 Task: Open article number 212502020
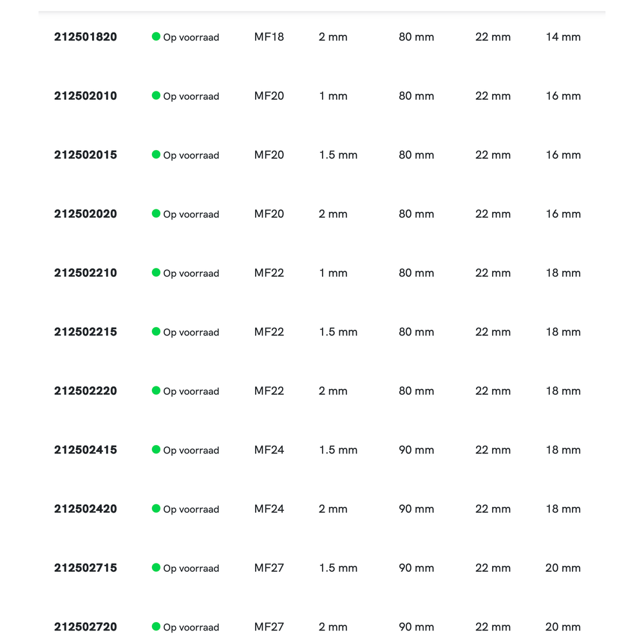(x=86, y=214)
